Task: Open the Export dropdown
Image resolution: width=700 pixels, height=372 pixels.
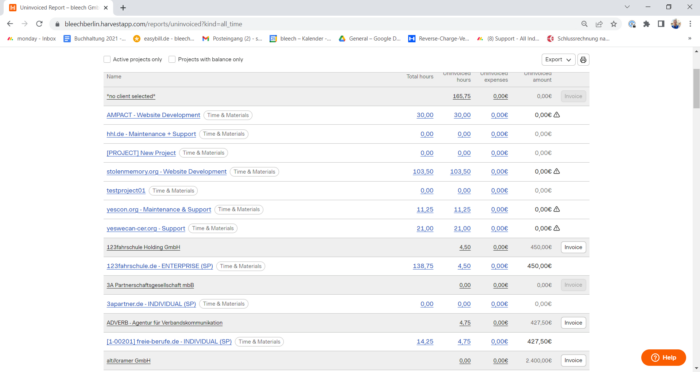Action: (x=558, y=59)
